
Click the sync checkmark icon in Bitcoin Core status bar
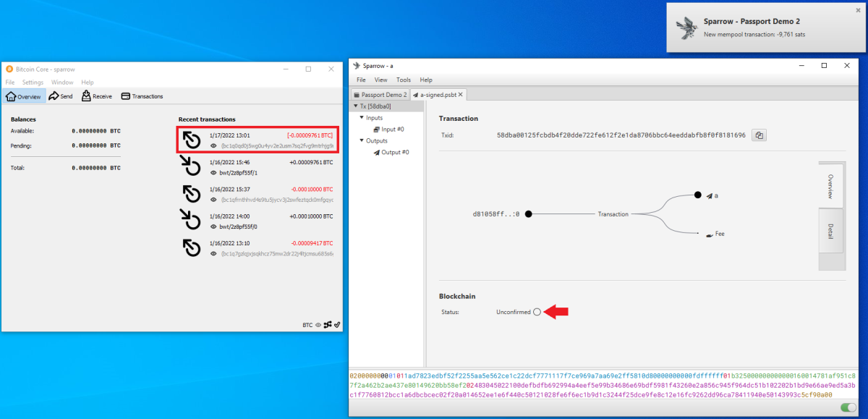coord(337,325)
